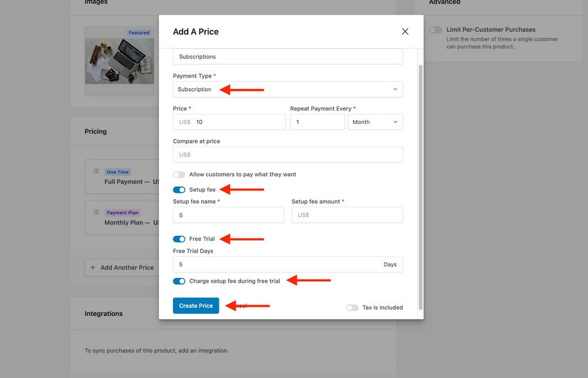Disable the Free Trial toggle

coord(179,239)
